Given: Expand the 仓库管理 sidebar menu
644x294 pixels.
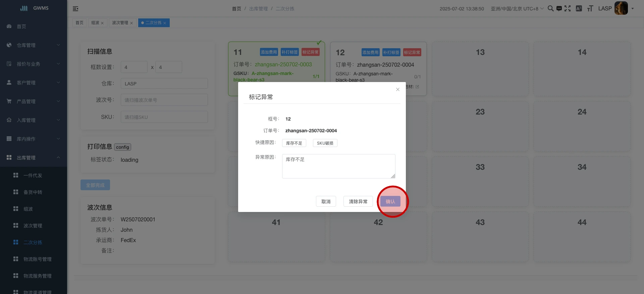Looking at the screenshot, I should click(34, 45).
